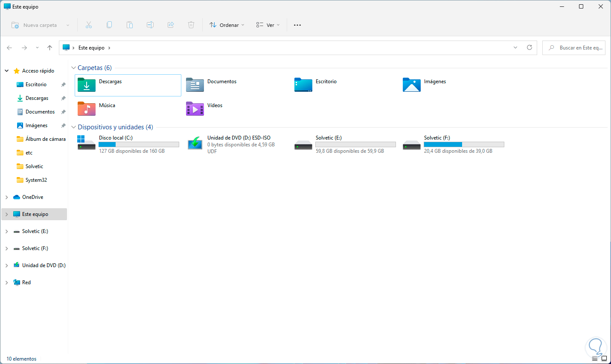
Task: Click the Solvetic (F:) capacity bar
Action: [x=464, y=145]
